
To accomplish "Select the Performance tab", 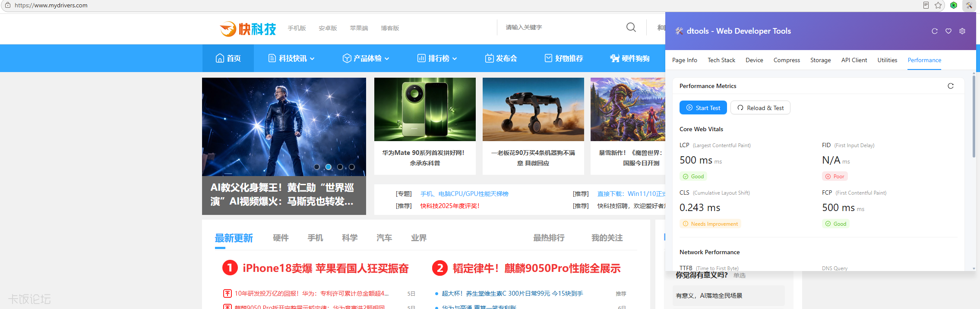I will coord(924,60).
